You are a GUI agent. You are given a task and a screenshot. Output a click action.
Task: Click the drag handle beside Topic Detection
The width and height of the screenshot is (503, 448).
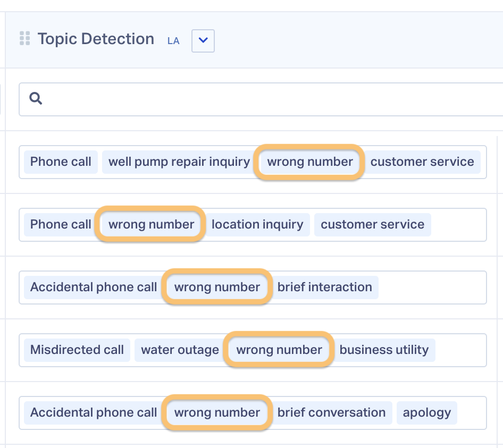click(24, 38)
